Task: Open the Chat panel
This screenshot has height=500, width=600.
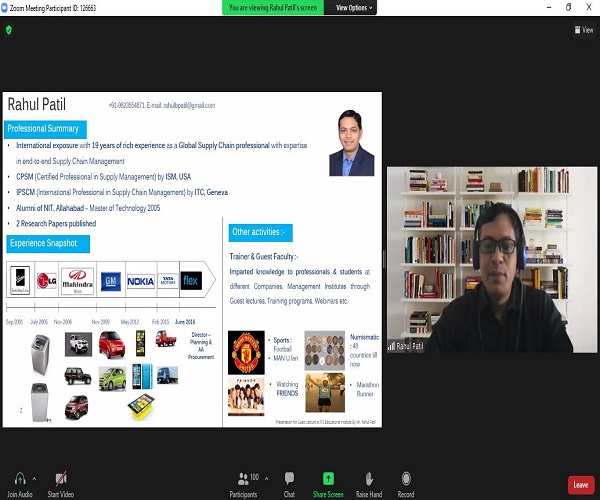Action: point(289,484)
